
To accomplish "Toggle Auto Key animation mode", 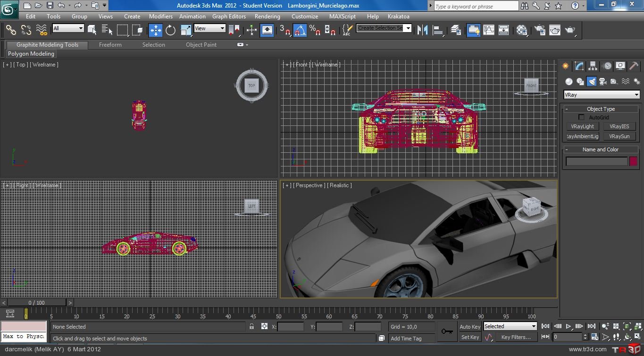I will pyautogui.click(x=469, y=327).
